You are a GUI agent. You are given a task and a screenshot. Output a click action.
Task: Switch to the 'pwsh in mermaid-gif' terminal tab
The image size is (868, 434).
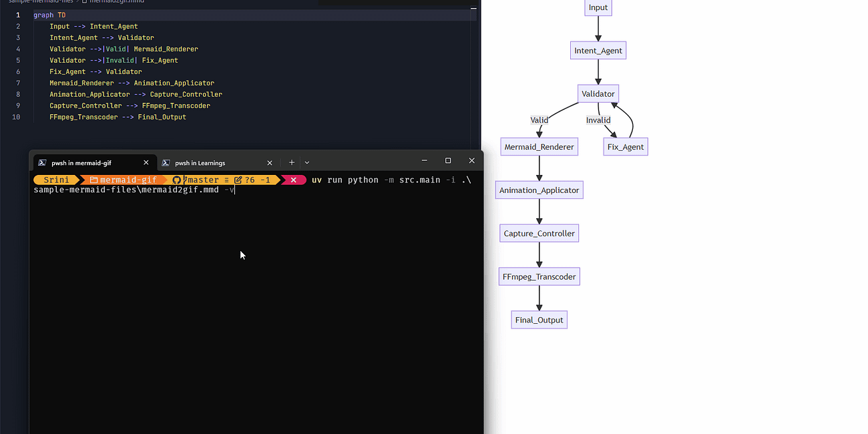(x=93, y=162)
